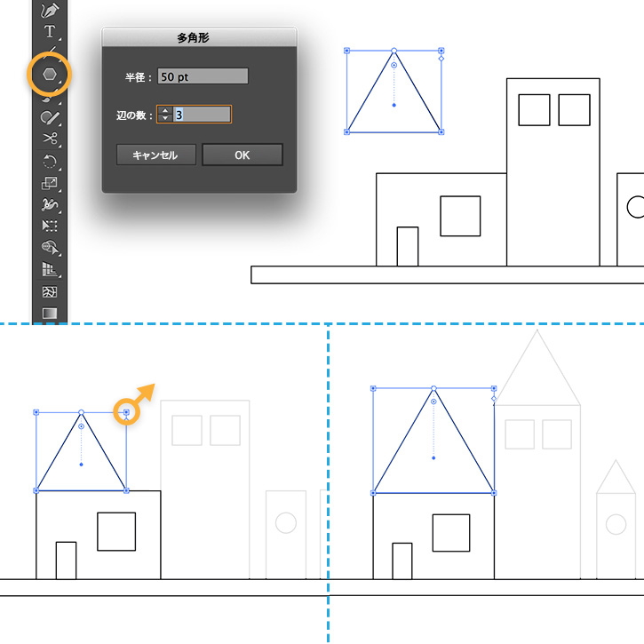Screen dimensions: 644x644
Task: Click top anchor of upper selected triangle
Action: [x=394, y=51]
